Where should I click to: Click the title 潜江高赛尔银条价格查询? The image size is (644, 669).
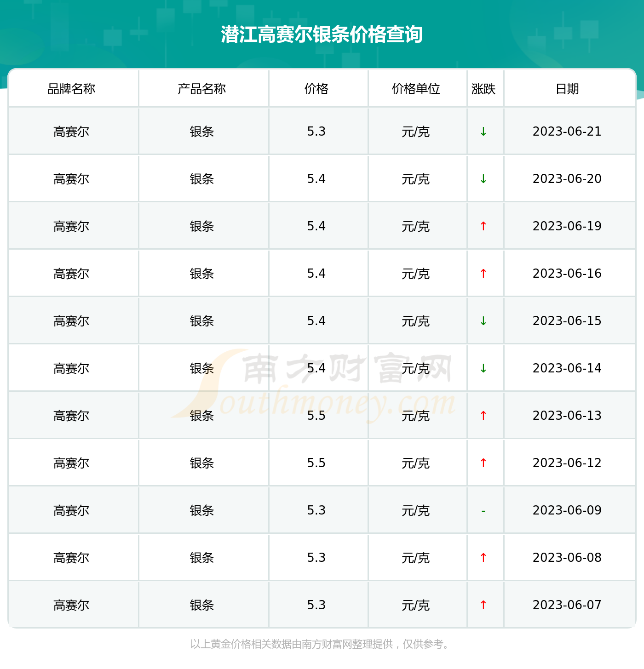tap(322, 34)
